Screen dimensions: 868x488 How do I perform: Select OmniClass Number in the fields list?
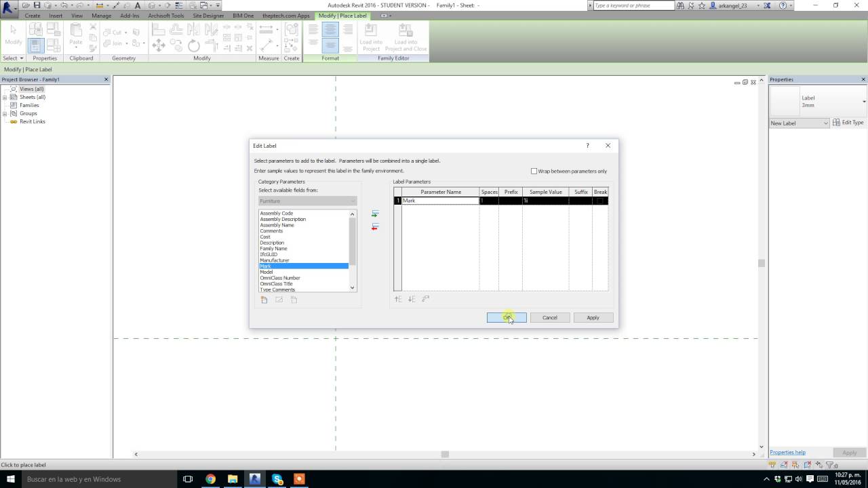(280, 278)
